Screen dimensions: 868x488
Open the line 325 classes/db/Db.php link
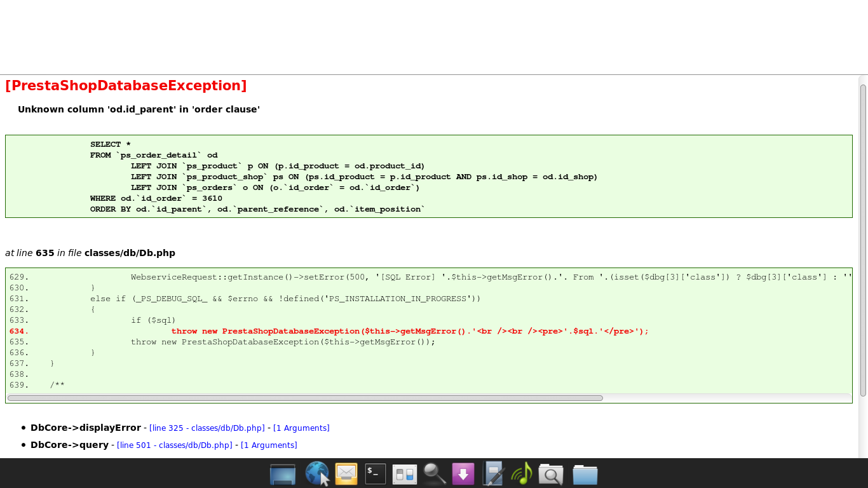coord(207,428)
